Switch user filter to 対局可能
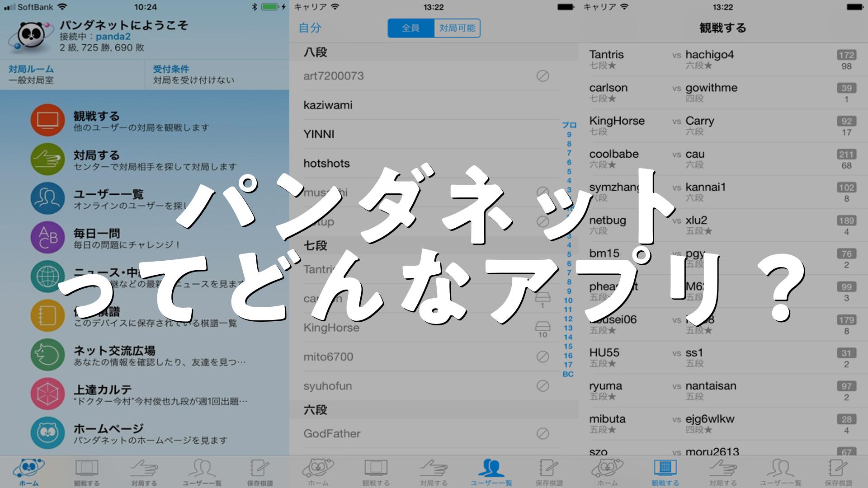The height and width of the screenshot is (488, 868). 457,28
